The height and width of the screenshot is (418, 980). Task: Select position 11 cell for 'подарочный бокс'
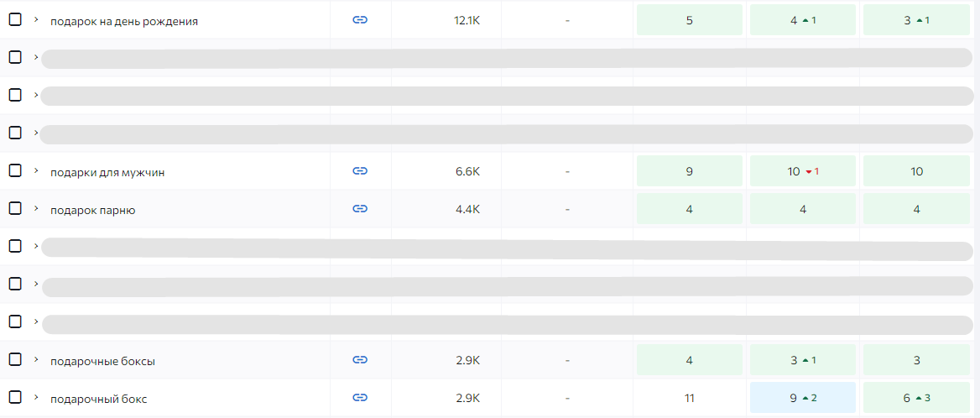[x=689, y=398]
